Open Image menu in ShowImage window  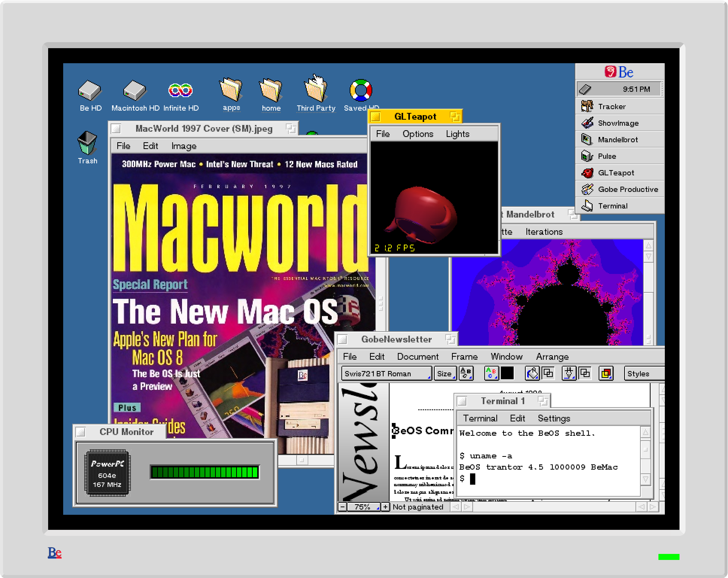184,146
